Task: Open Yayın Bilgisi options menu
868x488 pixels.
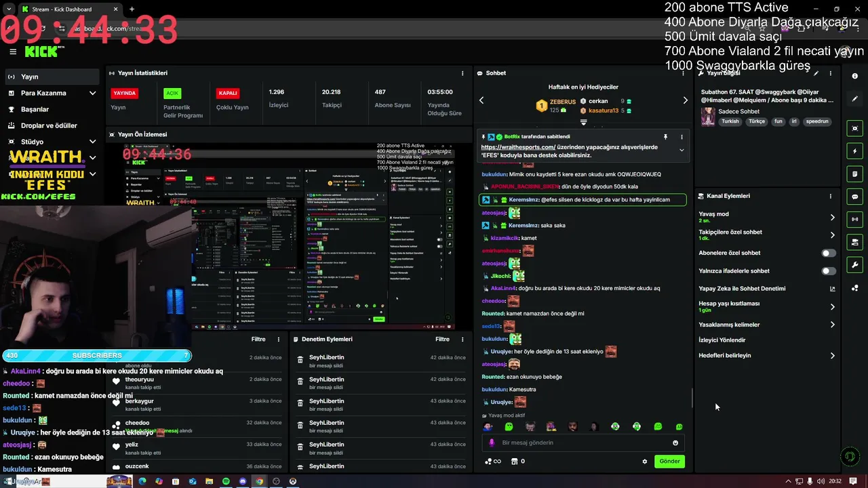Action: tap(831, 73)
